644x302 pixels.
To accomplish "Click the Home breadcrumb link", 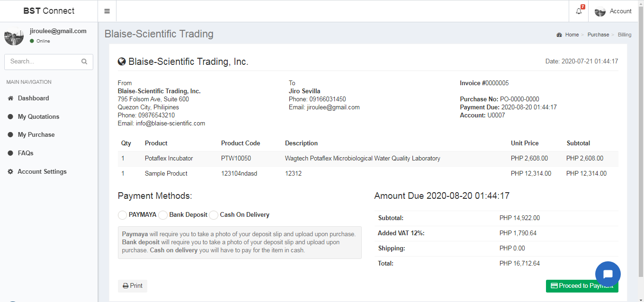I will [572, 35].
